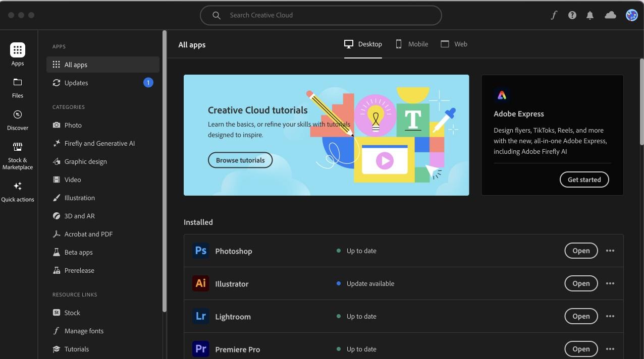
Task: Open Tutorials resource link
Action: (x=103, y=349)
